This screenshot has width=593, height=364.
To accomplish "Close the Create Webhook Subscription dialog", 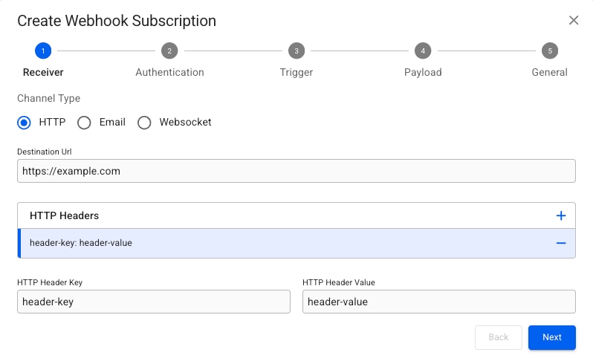I will point(574,21).
